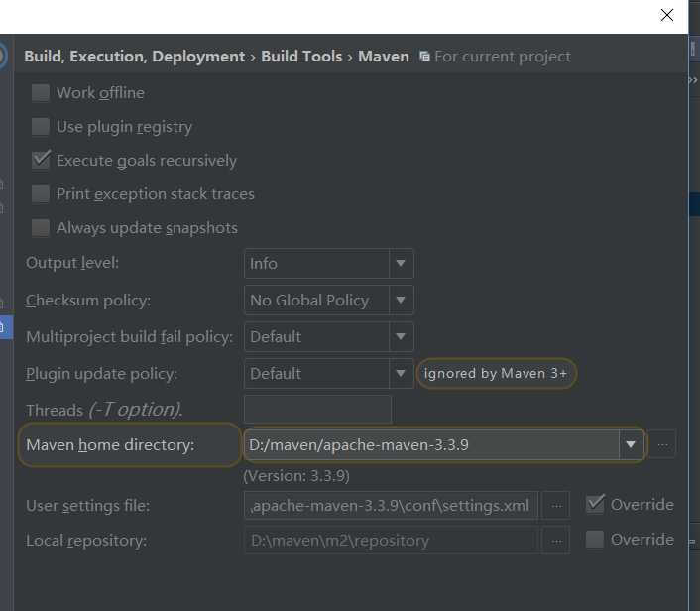Screen dimensions: 700x611
Task: Open the Output level dropdown
Action: click(x=329, y=264)
